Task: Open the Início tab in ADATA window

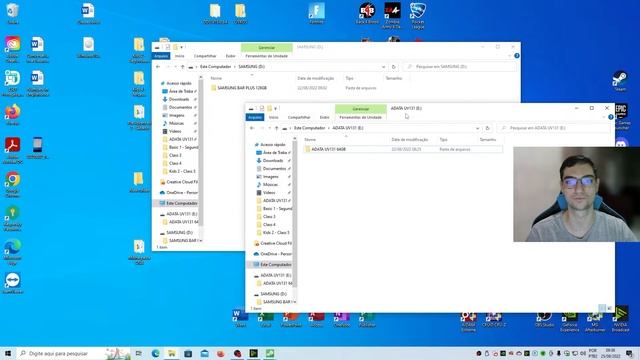Action: 273,117
